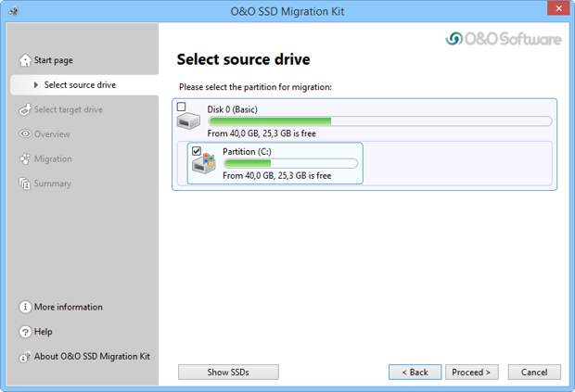Click the Disk 0 hard drive icon
This screenshot has height=392, width=575.
click(188, 120)
